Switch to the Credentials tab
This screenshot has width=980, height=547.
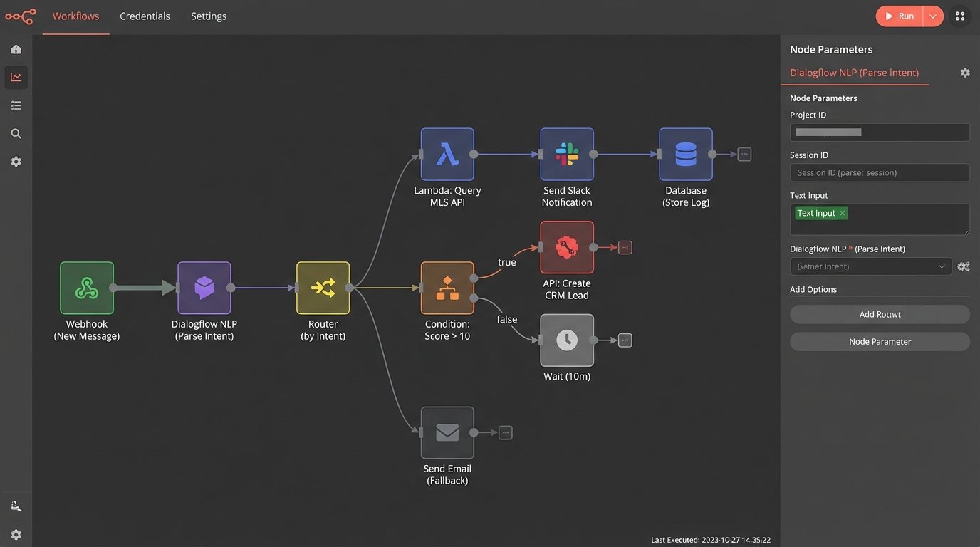145,16
